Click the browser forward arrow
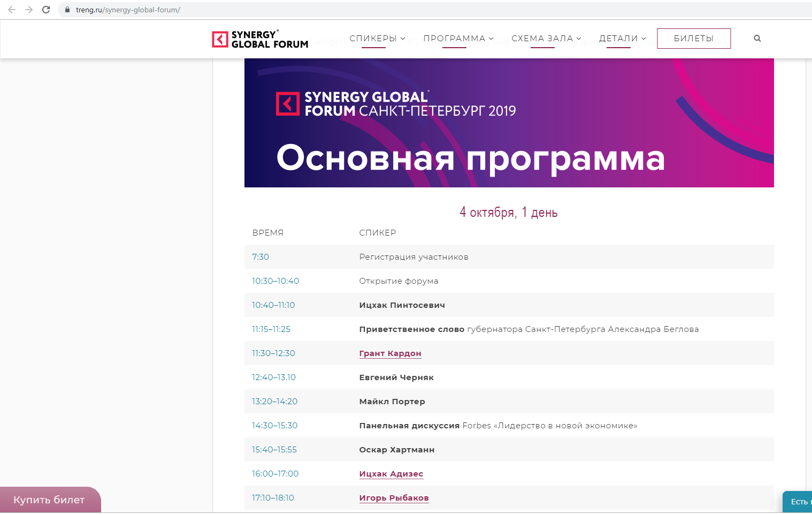The image size is (812, 514). coord(29,10)
